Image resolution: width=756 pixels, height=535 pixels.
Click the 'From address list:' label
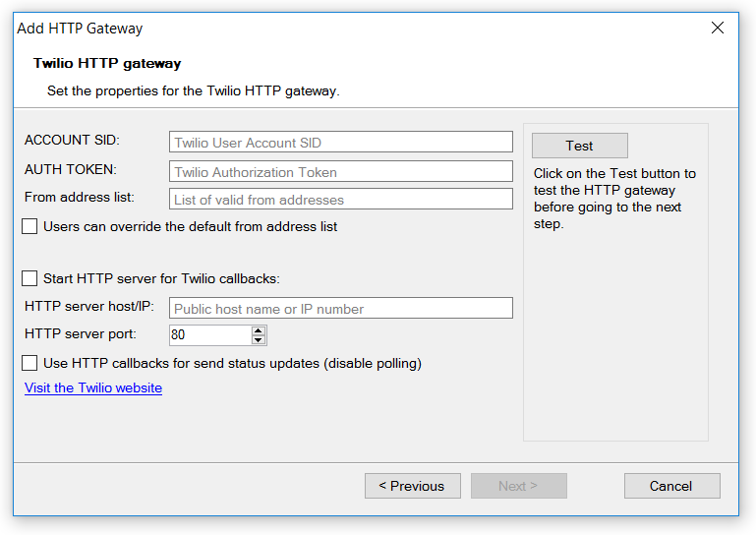coord(80,197)
